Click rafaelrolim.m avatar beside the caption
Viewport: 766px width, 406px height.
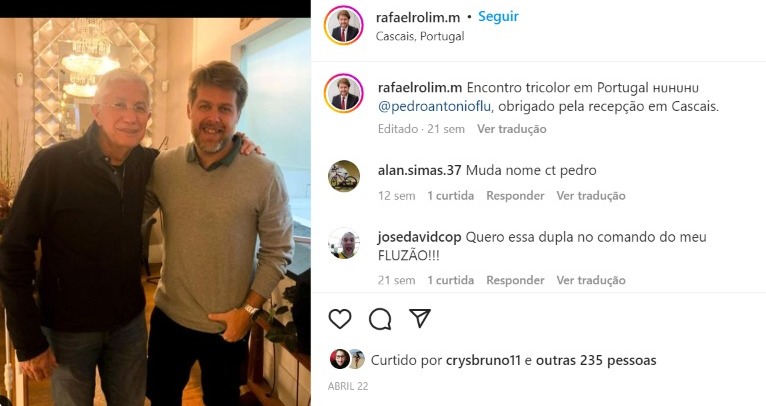pyautogui.click(x=343, y=93)
